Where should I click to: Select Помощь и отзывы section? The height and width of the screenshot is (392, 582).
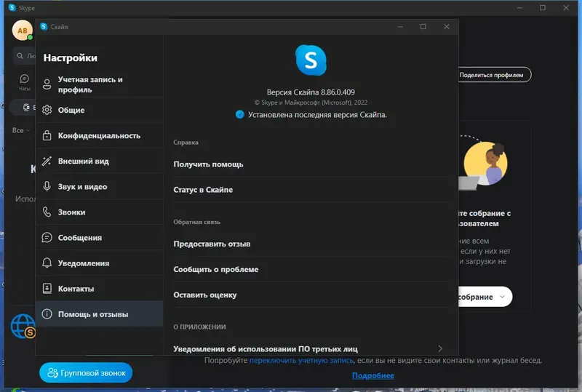tap(100, 314)
